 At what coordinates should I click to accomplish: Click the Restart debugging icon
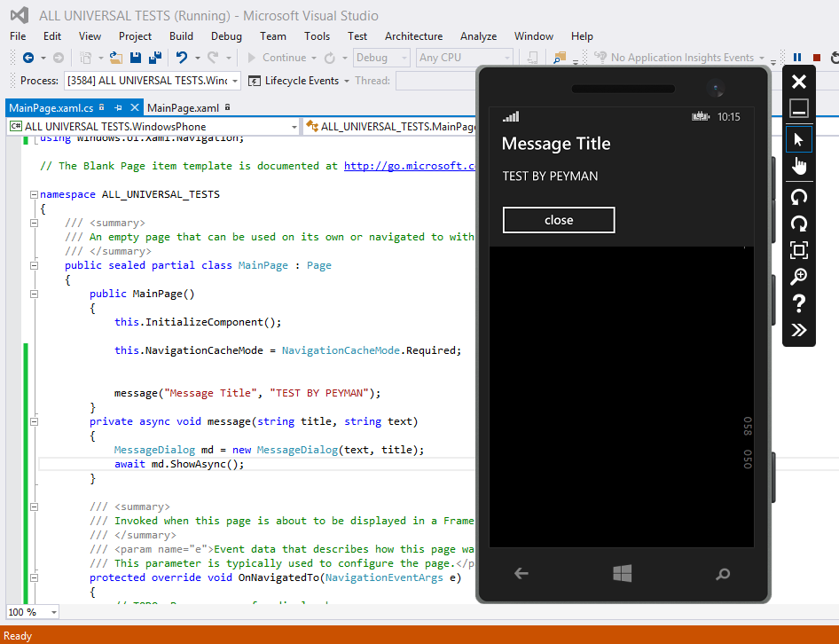(x=835, y=58)
